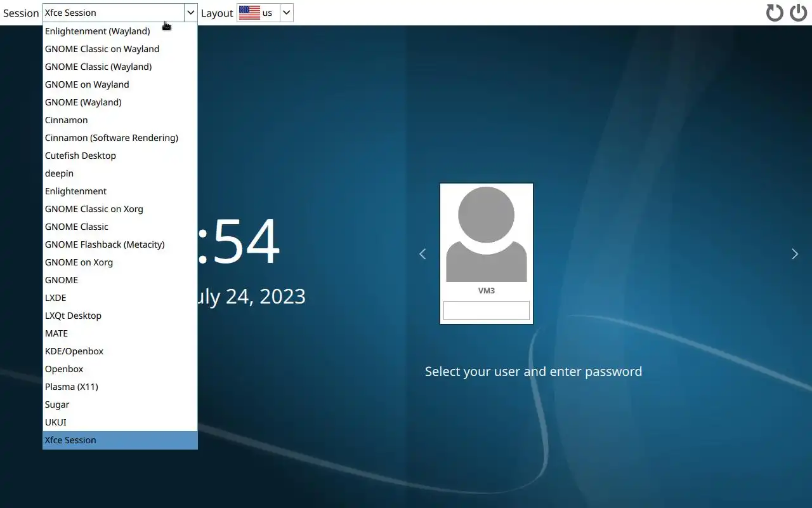Image resolution: width=812 pixels, height=508 pixels.
Task: Choose GNOME Classic on Xorg
Action: [x=120, y=209]
